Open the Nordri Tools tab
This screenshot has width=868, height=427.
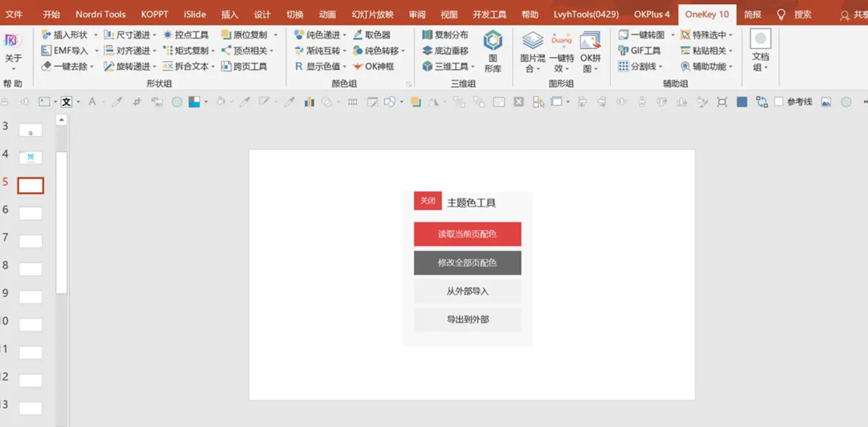[x=100, y=14]
